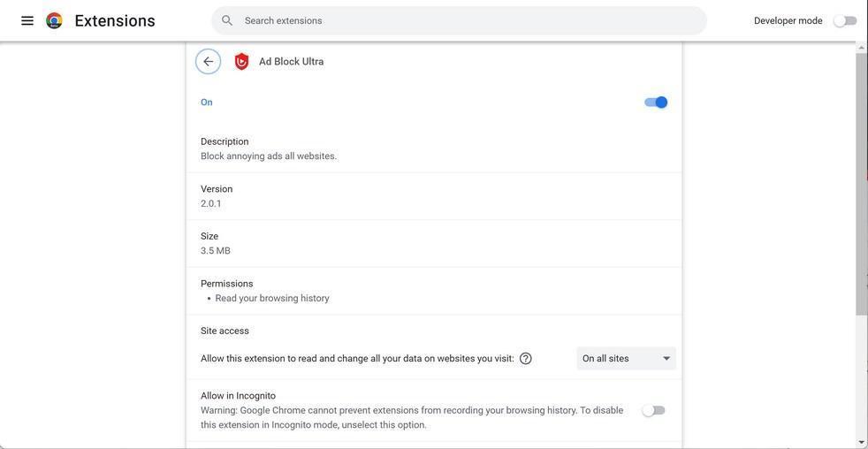Viewport: 868px width, 449px height.
Task: Click the search magnifier icon
Action: pos(227,20)
